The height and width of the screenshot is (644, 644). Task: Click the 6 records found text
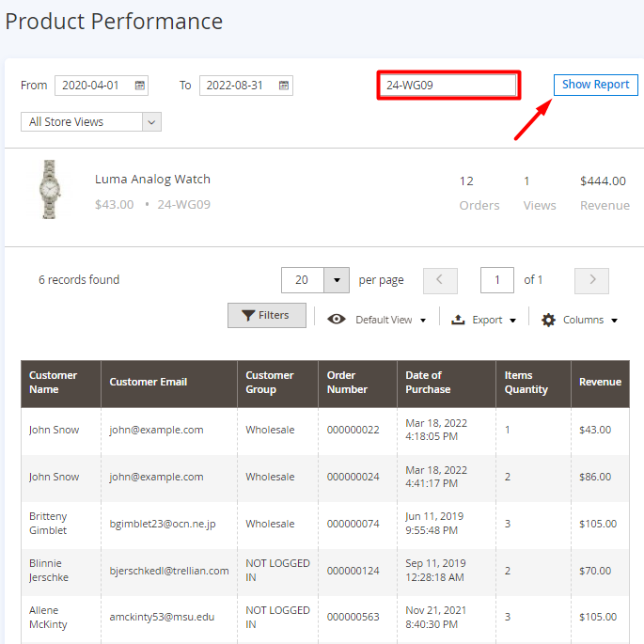[79, 280]
